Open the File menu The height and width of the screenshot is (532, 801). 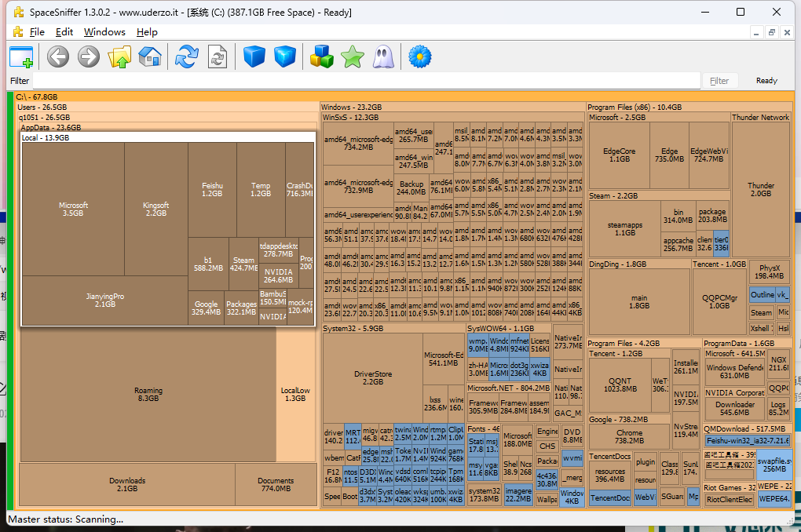tap(37, 32)
